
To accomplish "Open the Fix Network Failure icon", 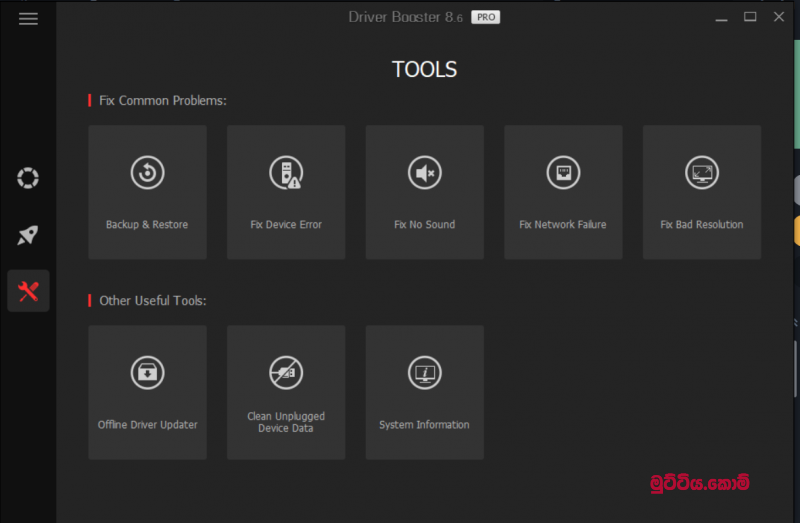I will click(563, 173).
